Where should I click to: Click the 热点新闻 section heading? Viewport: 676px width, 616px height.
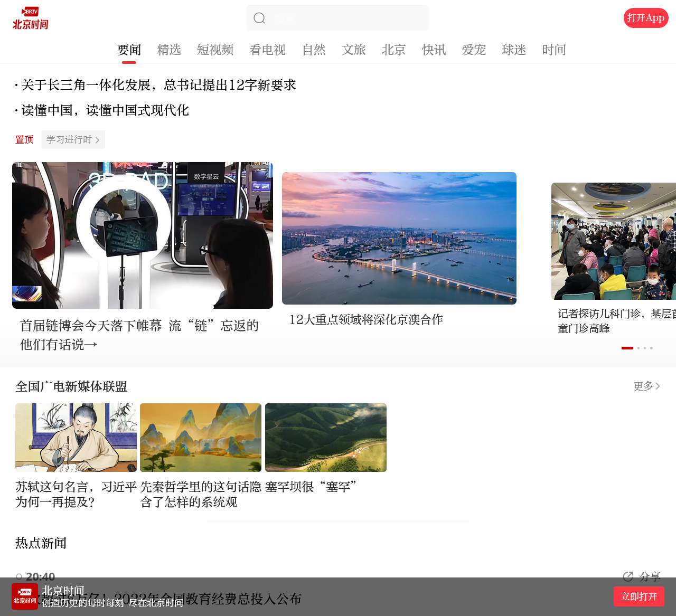pyautogui.click(x=41, y=543)
